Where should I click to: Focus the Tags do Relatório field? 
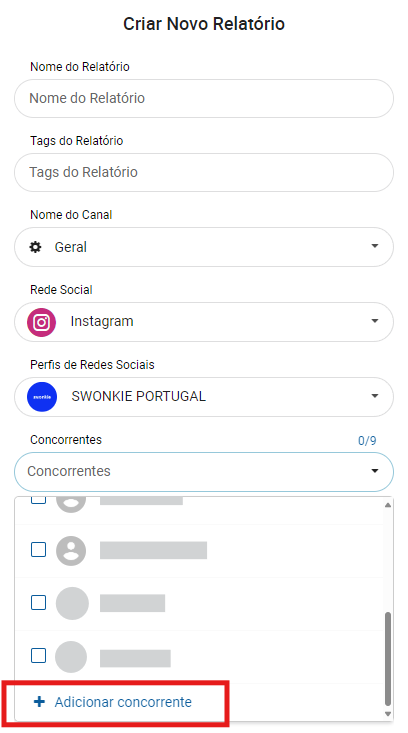coord(204,172)
